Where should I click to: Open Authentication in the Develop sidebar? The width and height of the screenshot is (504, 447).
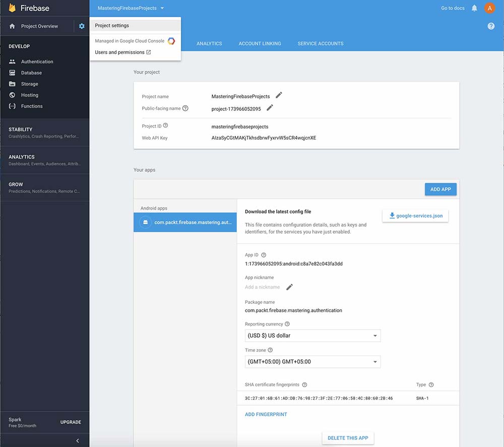pos(37,61)
